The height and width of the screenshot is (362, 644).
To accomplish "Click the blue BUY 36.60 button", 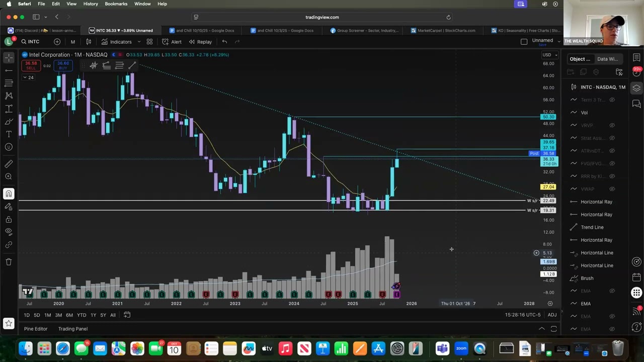I will pyautogui.click(x=63, y=65).
